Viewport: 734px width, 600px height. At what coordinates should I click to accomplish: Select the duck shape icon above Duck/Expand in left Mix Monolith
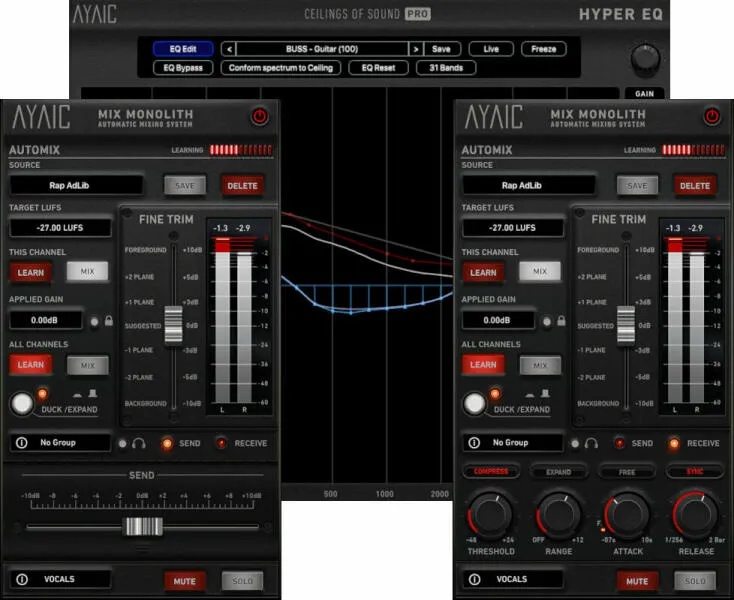78,395
